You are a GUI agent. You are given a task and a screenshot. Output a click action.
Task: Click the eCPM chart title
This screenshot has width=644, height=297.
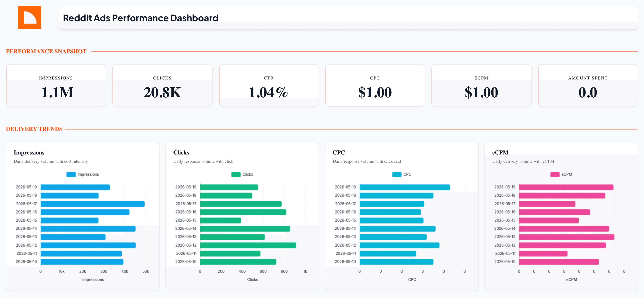(x=500, y=152)
